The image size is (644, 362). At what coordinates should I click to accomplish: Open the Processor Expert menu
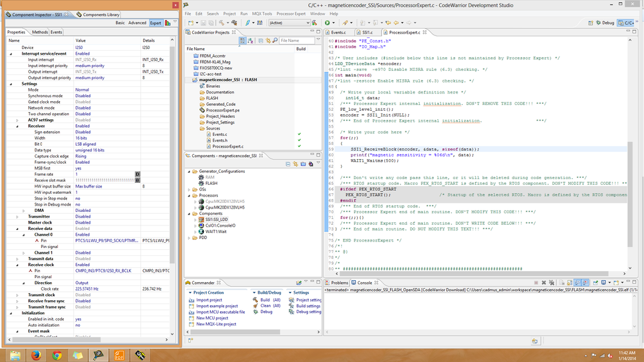click(291, 14)
